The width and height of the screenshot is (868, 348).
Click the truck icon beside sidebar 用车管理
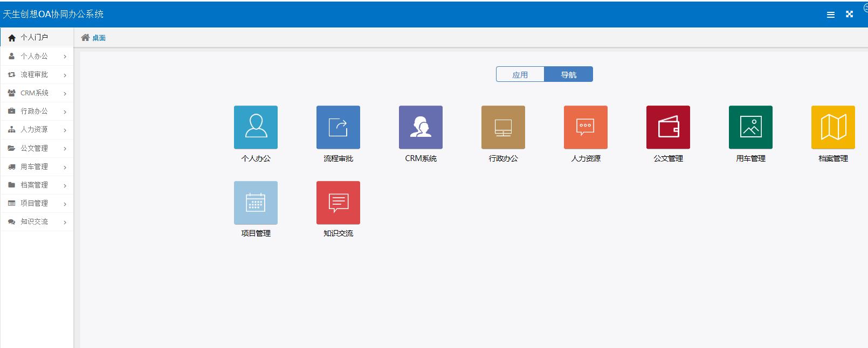(11, 166)
